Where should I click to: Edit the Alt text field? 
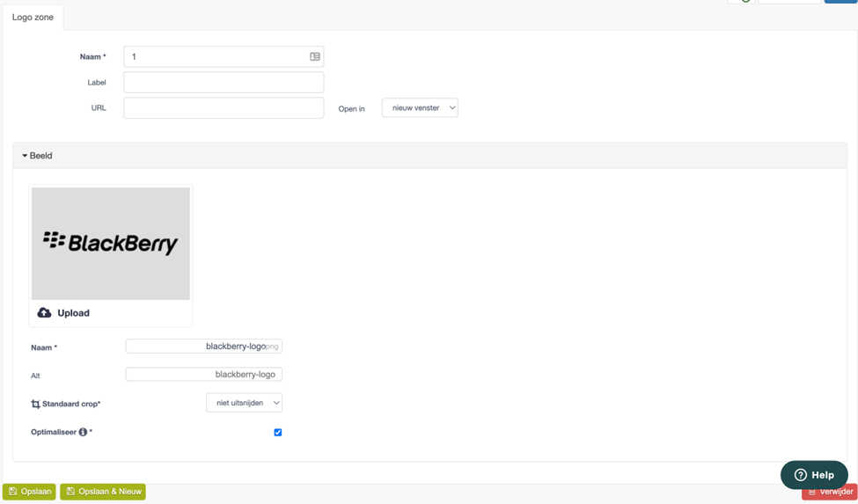pos(204,375)
